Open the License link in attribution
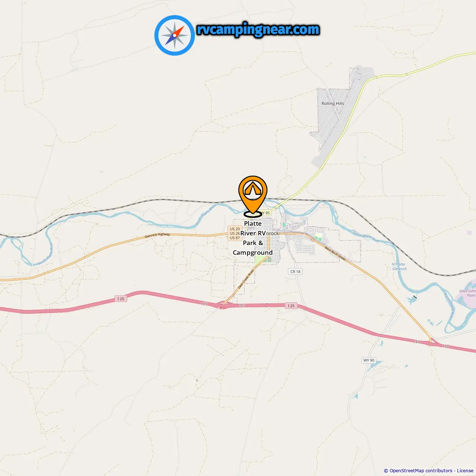Viewport: 476px width, 476px height. (x=465, y=471)
